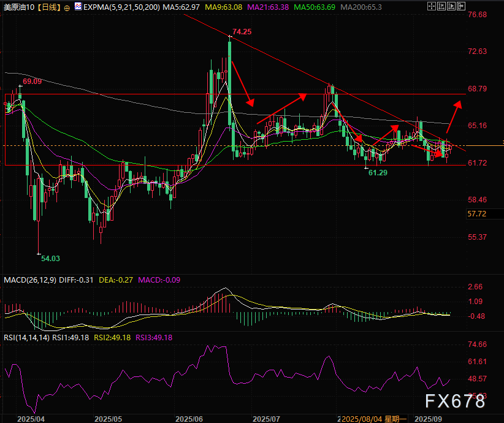Select the RSI(14,14,14) panel label
This screenshot has height=423, width=504.
pyautogui.click(x=26, y=337)
